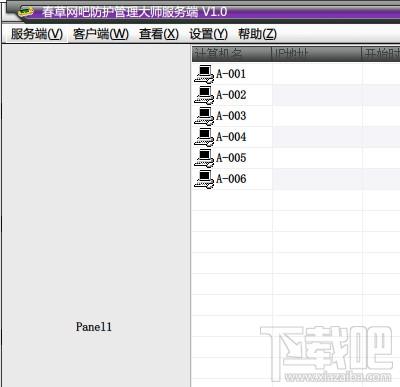Click the computer icon for A-003

coord(204,116)
